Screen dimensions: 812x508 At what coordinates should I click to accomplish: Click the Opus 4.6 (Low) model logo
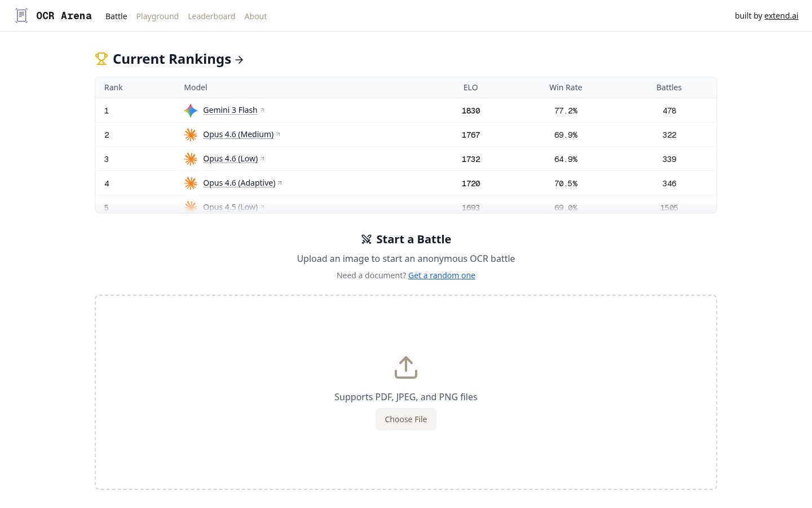tap(191, 159)
